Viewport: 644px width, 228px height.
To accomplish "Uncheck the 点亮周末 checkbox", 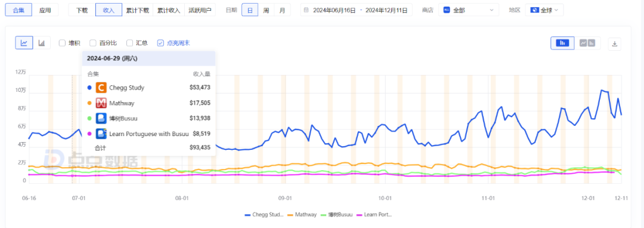I will coord(160,43).
